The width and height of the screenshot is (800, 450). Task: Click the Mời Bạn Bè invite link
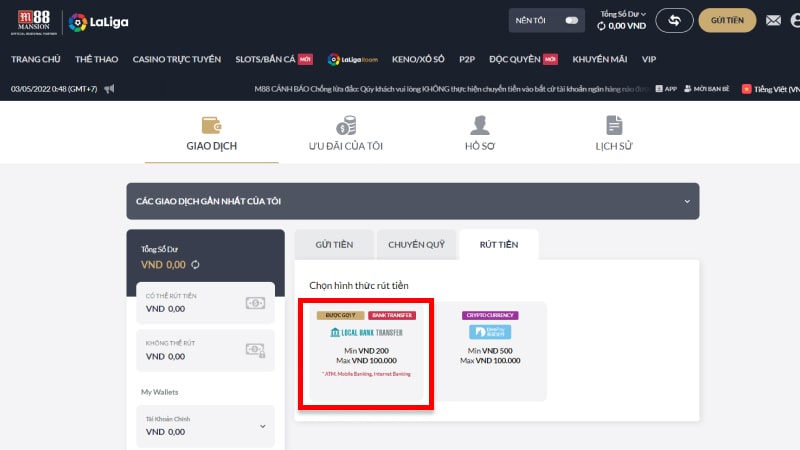tap(707, 89)
